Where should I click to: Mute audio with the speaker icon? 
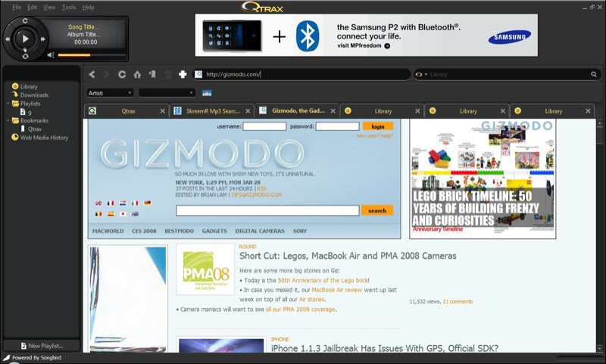(x=51, y=55)
